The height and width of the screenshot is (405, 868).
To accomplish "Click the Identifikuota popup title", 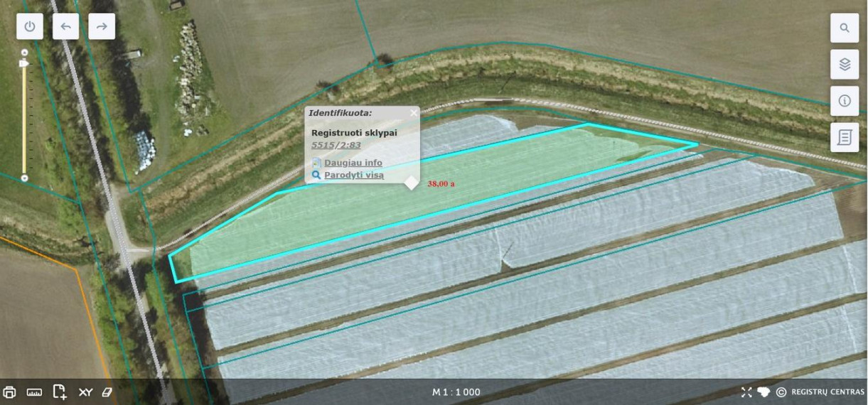I will [x=341, y=113].
